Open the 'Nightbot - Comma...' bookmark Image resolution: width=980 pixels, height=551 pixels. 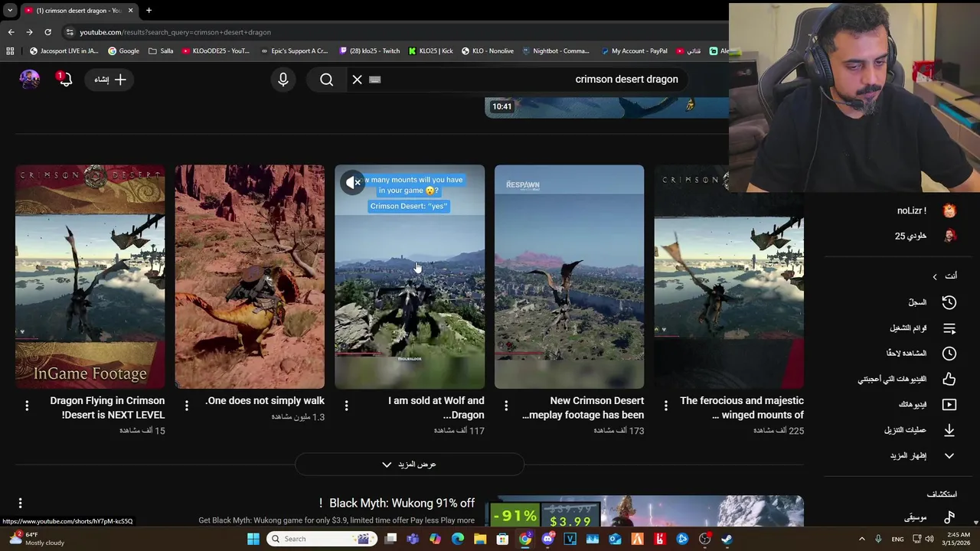pos(556,51)
